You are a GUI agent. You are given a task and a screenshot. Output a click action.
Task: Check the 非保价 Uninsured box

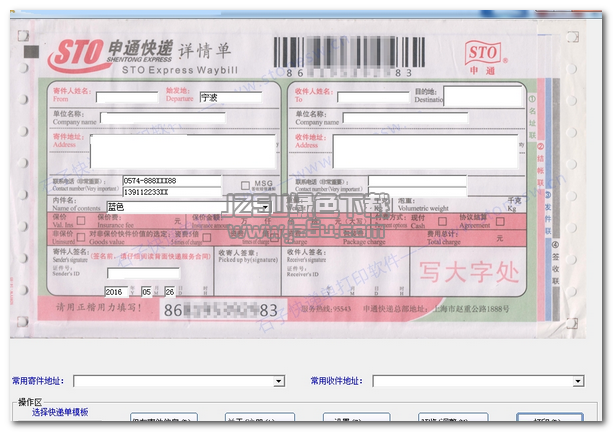pos(81,237)
